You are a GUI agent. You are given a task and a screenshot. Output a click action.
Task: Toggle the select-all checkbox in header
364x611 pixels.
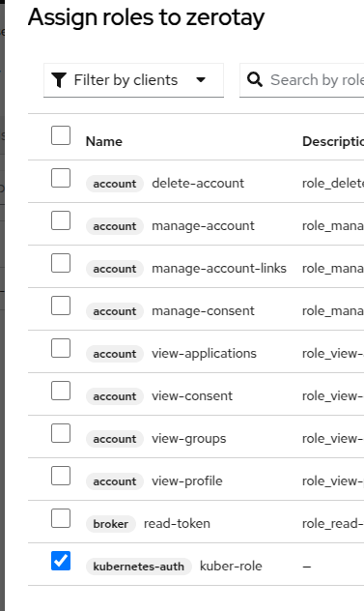coord(61,135)
